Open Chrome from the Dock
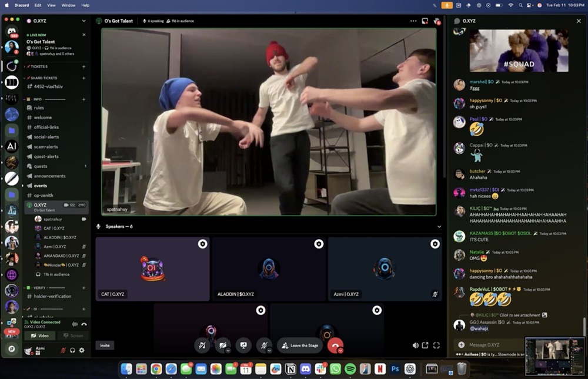This screenshot has height=379, width=588. (156, 369)
